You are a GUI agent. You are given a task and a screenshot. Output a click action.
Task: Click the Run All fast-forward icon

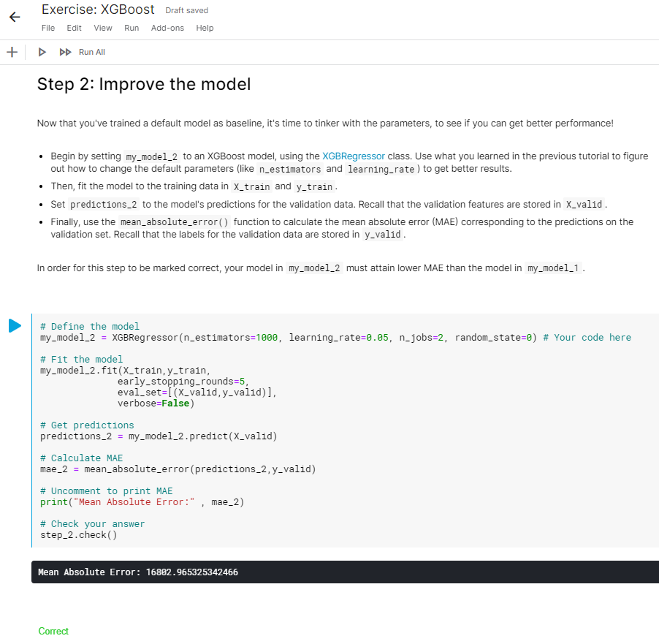(x=65, y=52)
